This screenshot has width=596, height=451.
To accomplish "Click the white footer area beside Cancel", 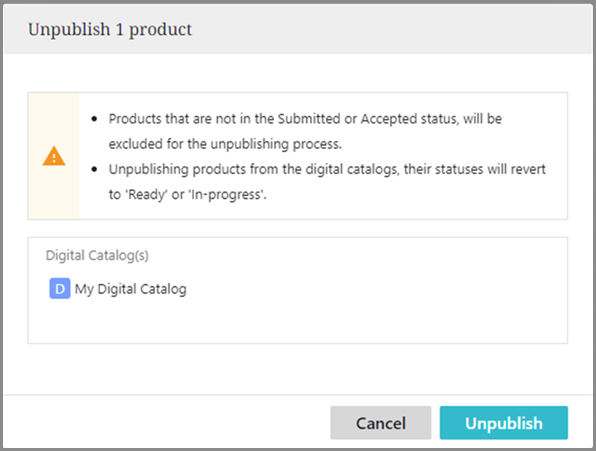I will [167, 423].
